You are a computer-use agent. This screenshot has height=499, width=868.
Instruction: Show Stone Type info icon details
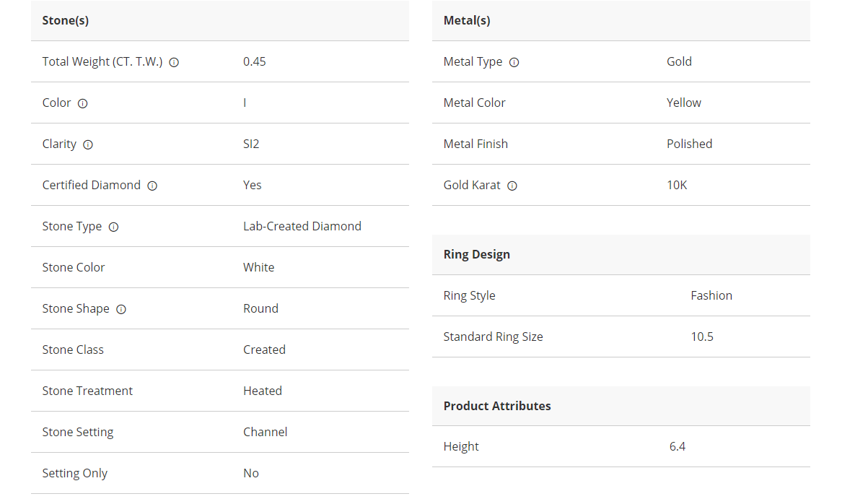pos(113,227)
